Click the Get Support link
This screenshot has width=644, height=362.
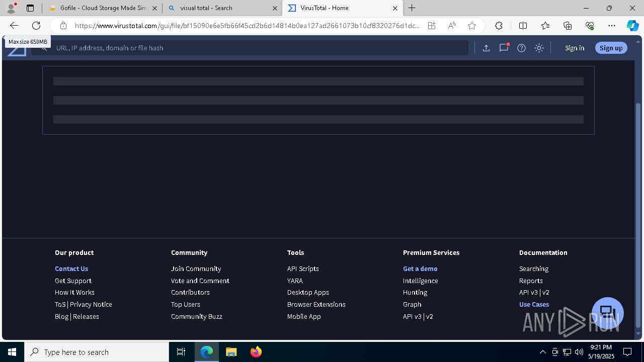click(x=73, y=281)
